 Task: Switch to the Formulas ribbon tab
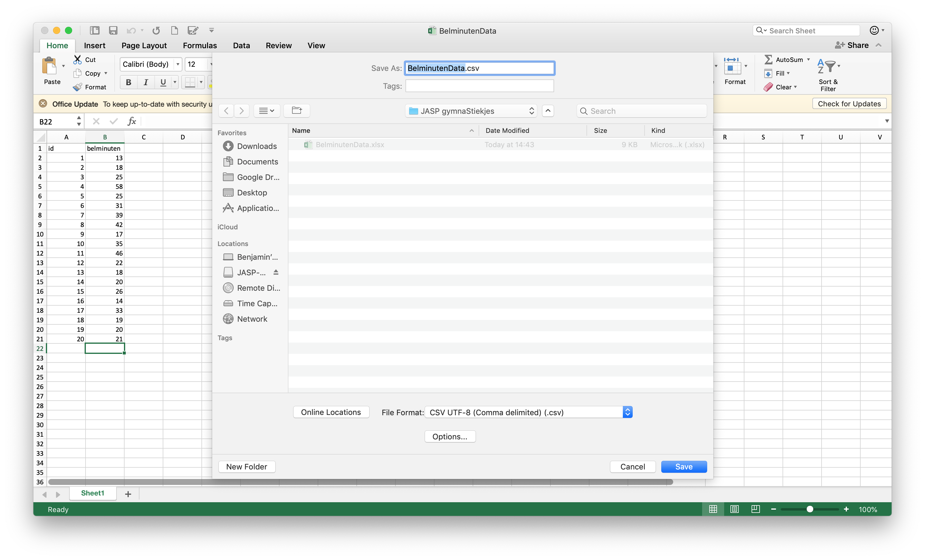pyautogui.click(x=200, y=45)
